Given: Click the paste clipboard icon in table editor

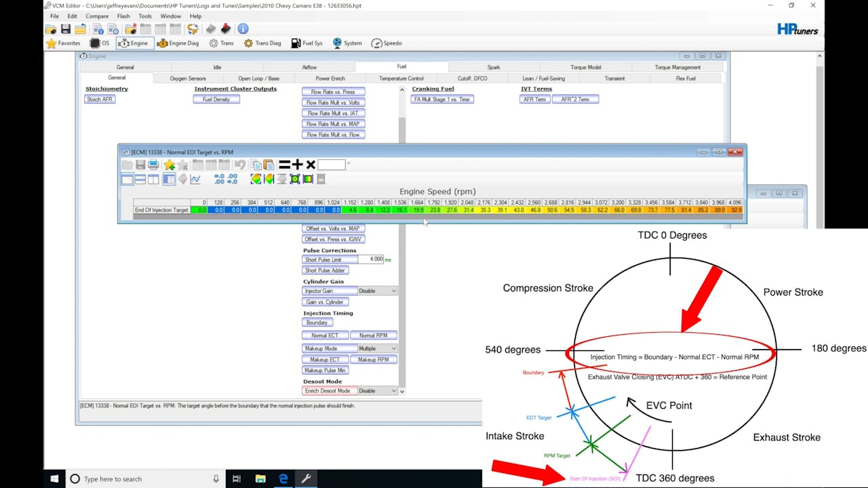Looking at the screenshot, I should coord(269,165).
